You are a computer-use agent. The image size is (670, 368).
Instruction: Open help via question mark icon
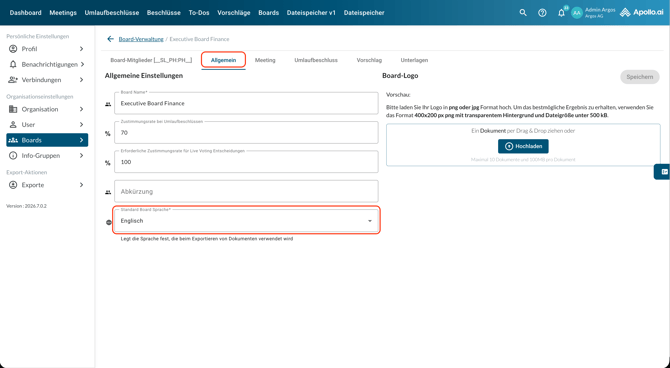point(542,13)
